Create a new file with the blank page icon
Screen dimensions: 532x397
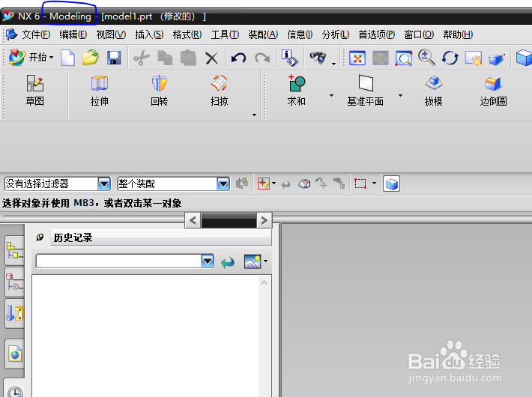point(68,58)
